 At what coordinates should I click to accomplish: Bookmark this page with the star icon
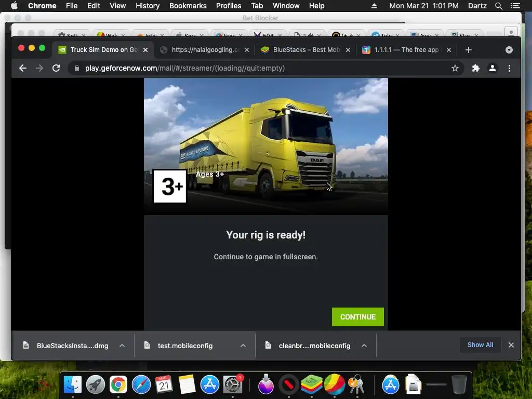tap(455, 68)
